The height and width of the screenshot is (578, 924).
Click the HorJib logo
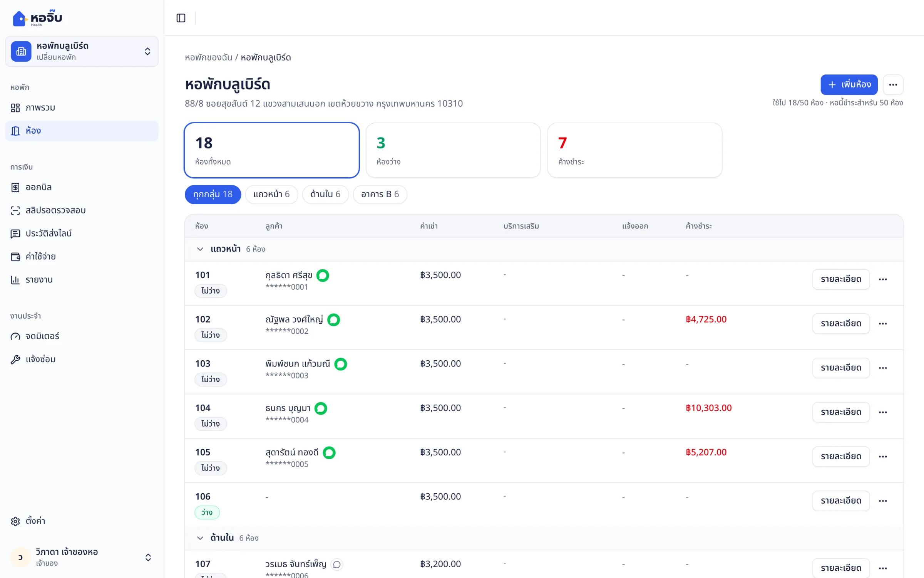coord(37,18)
